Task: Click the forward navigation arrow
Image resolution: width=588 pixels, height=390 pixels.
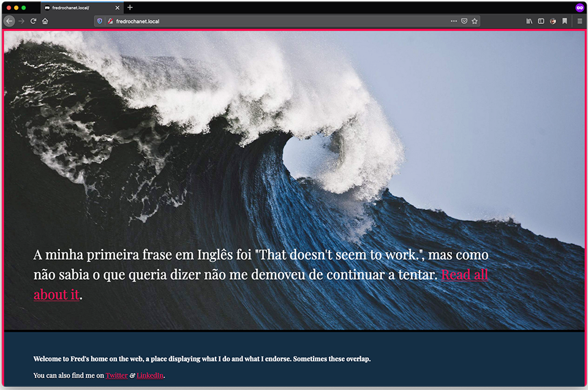Action: [21, 21]
